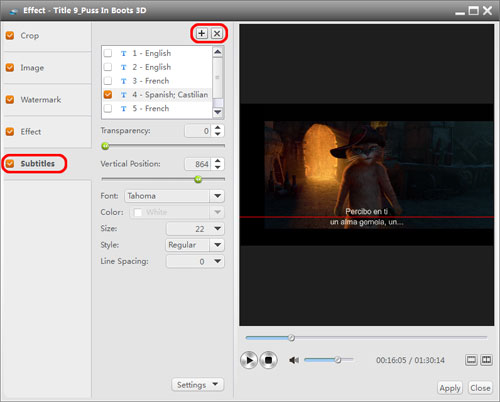Click the playback time 00:16:05 / 01:30:14

click(x=410, y=360)
